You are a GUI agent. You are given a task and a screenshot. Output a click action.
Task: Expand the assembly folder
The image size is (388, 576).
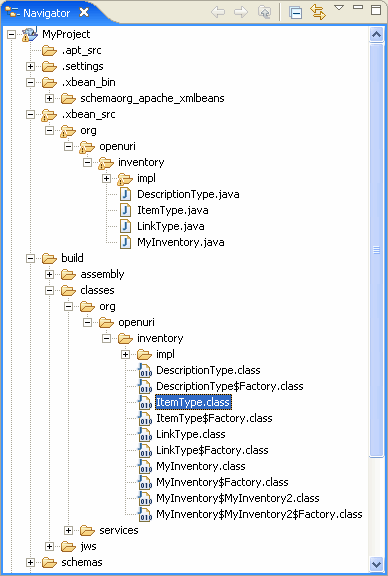pos(49,274)
